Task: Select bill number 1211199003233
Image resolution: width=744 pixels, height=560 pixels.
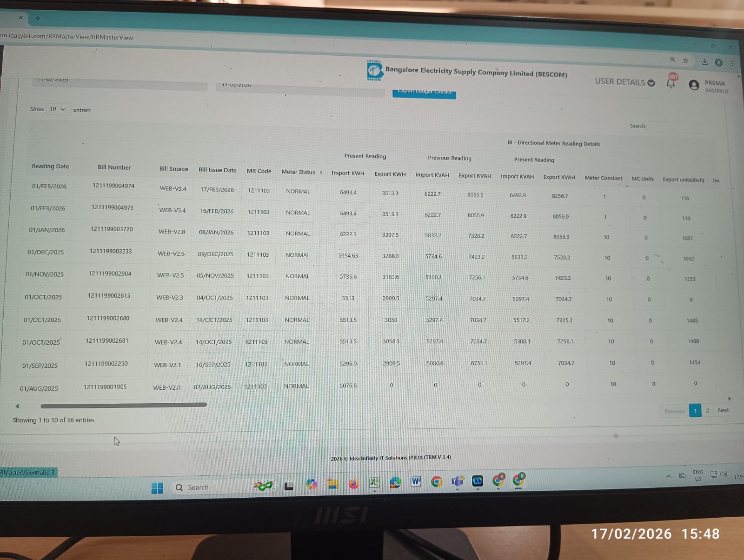Action: coord(111,251)
